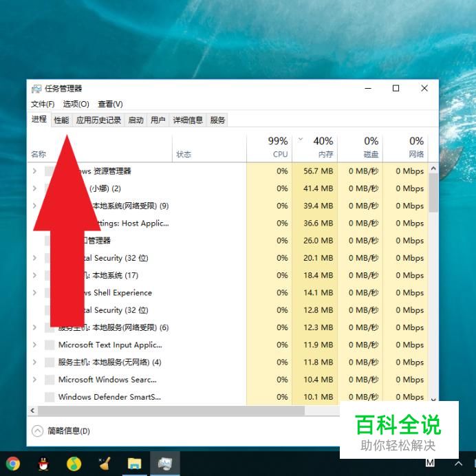Click 简略信息(D) to collapse details
Viewport: 476px width, 476px height.
pos(68,431)
